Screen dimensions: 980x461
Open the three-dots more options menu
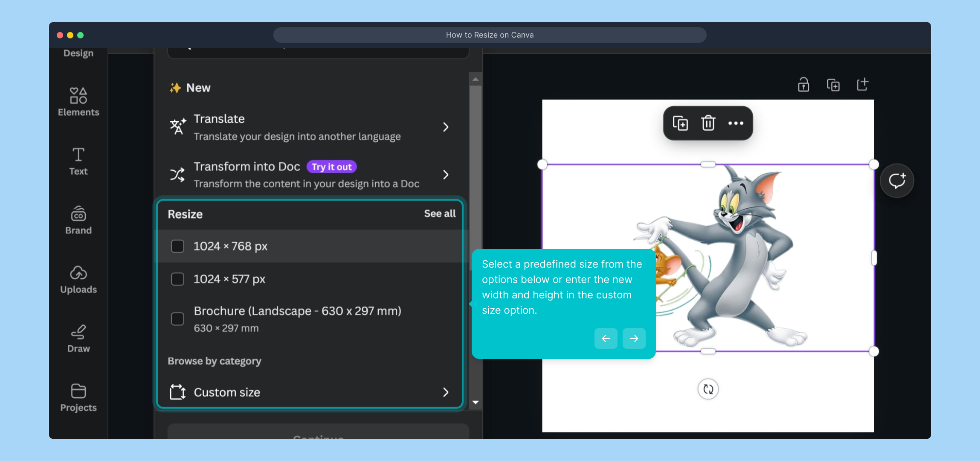click(736, 123)
